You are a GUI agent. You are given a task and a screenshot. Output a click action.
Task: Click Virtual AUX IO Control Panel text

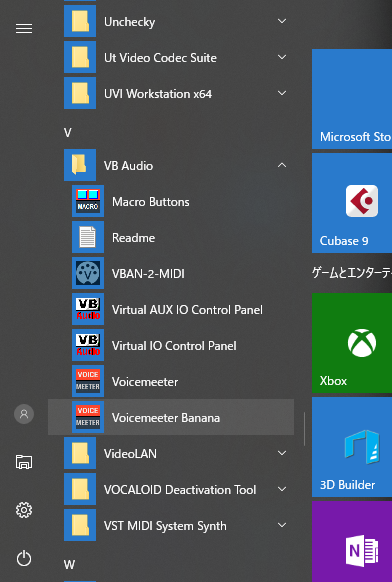click(187, 310)
